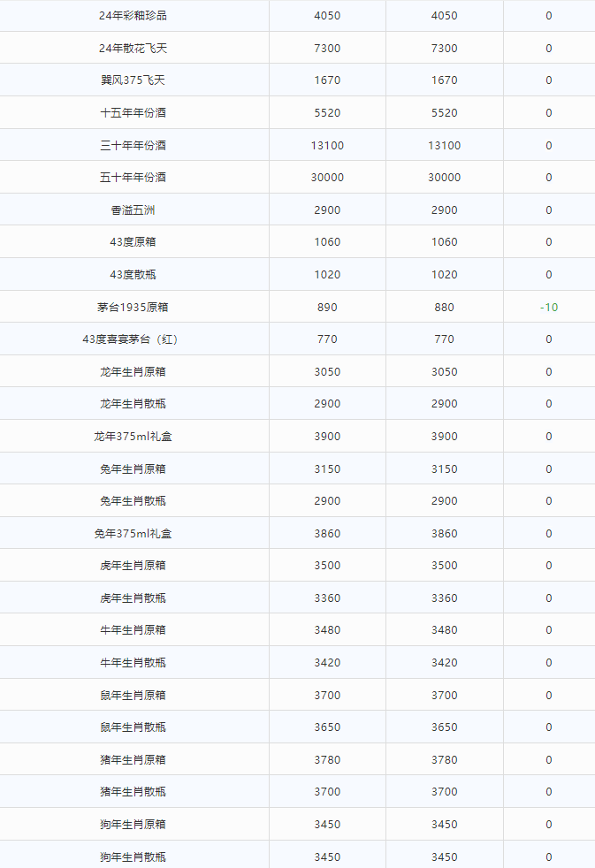Click second 3450 price for 狗年生肖原箱
595x868 pixels.
445,825
